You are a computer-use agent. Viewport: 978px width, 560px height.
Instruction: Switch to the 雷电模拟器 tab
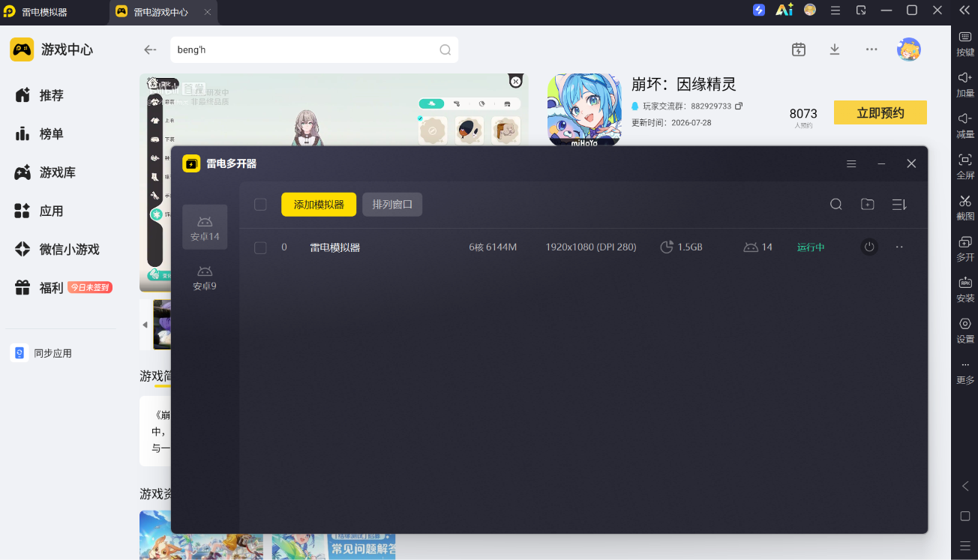click(x=44, y=12)
